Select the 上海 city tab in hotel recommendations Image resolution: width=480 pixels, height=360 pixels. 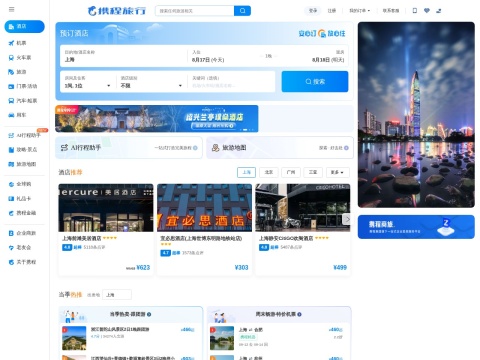(246, 172)
